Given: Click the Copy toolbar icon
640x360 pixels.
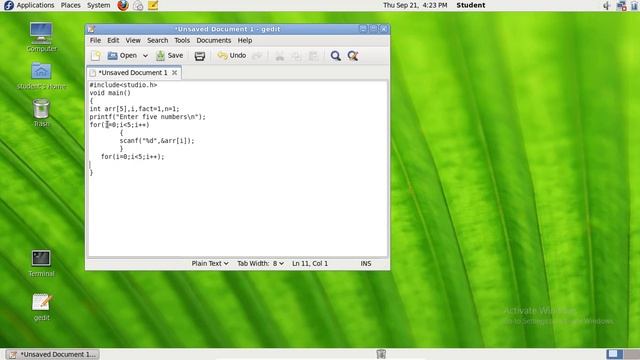Looking at the screenshot, I should [296, 56].
